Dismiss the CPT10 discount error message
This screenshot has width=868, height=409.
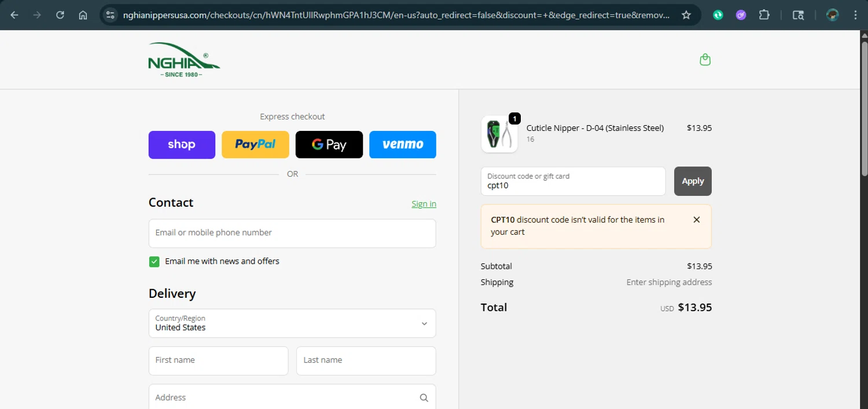click(x=697, y=220)
